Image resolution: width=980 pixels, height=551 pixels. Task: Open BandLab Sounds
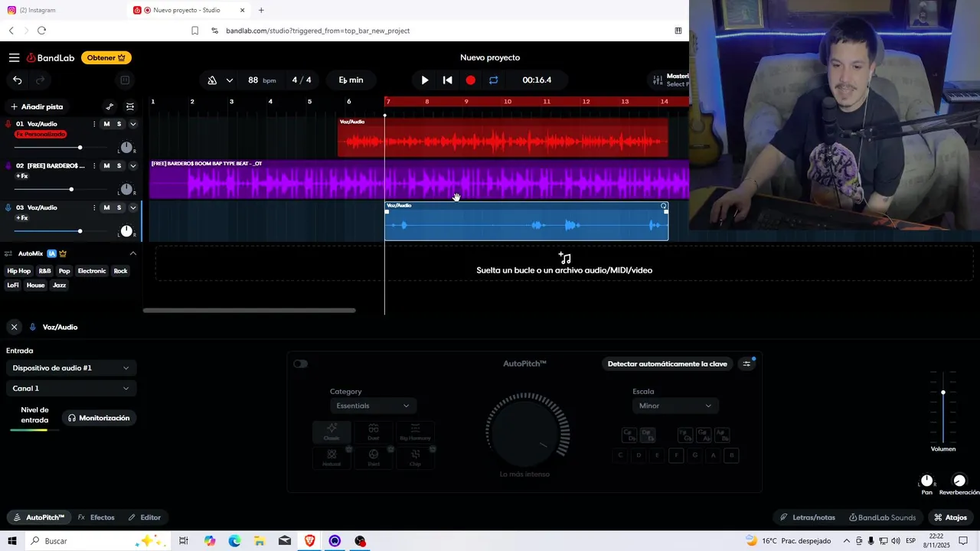(x=883, y=517)
